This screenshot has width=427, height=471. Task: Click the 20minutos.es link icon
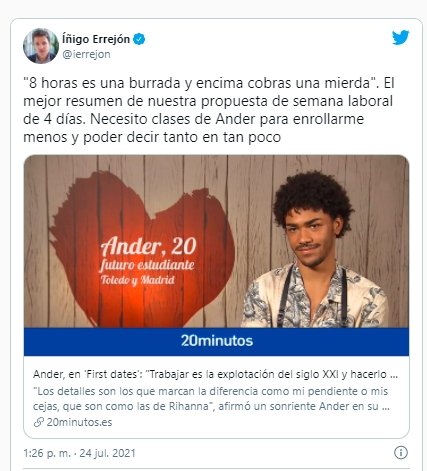(39, 422)
